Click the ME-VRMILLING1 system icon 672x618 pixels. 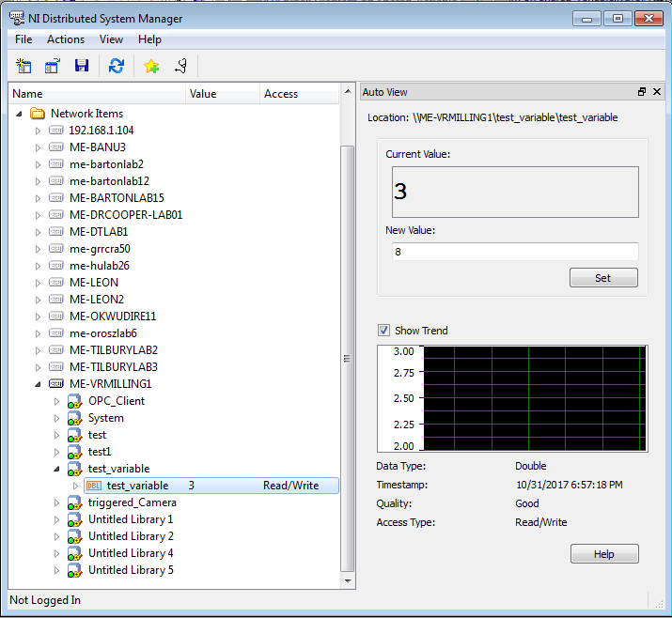click(56, 384)
